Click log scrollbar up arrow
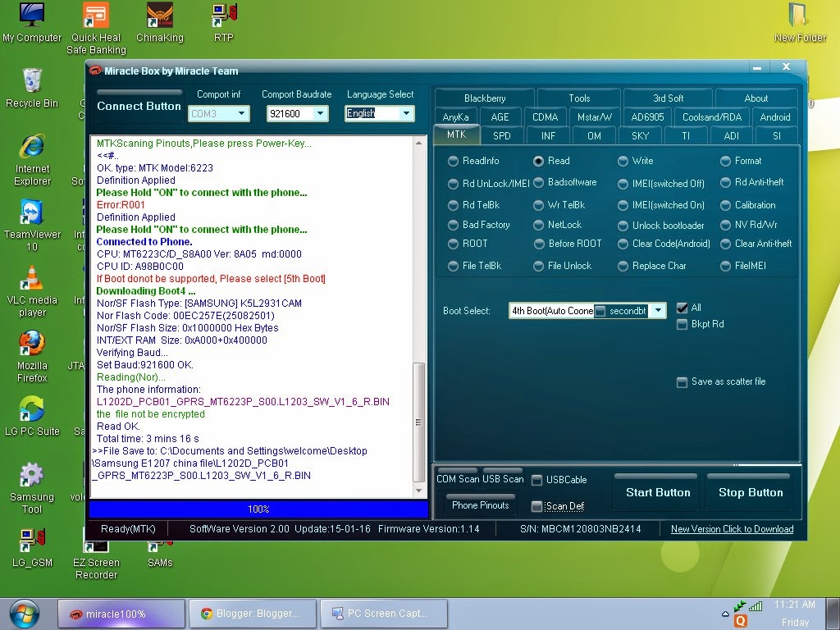 click(418, 143)
